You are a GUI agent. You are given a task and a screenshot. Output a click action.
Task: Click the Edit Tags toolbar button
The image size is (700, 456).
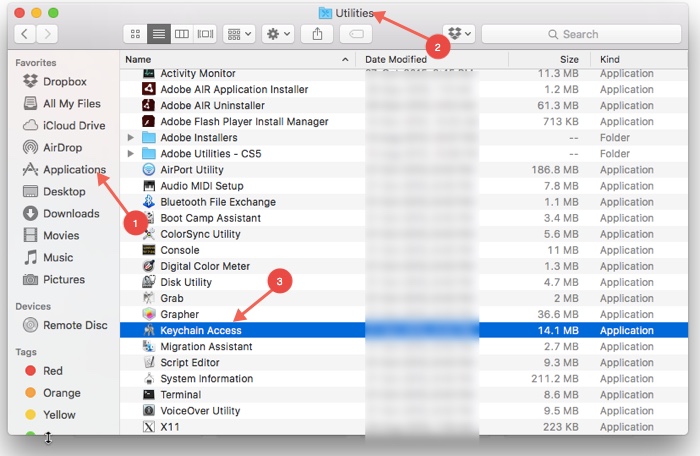click(356, 34)
